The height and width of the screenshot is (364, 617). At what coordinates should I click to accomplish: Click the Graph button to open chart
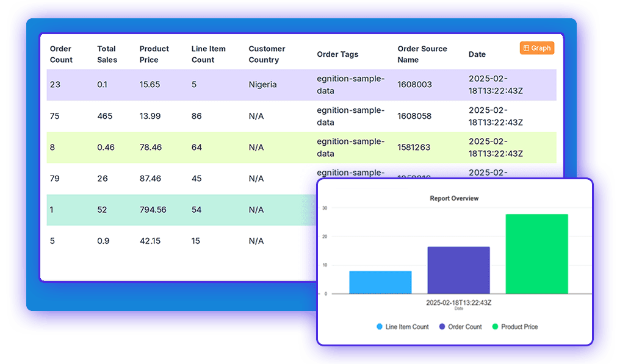click(536, 48)
